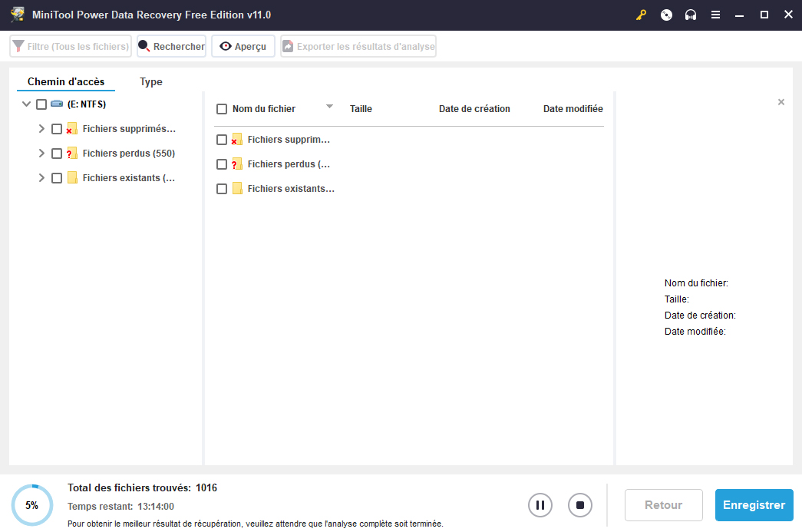Viewport: 802px width, 532px height.
Task: Open the Rechercher search tool
Action: click(x=171, y=47)
